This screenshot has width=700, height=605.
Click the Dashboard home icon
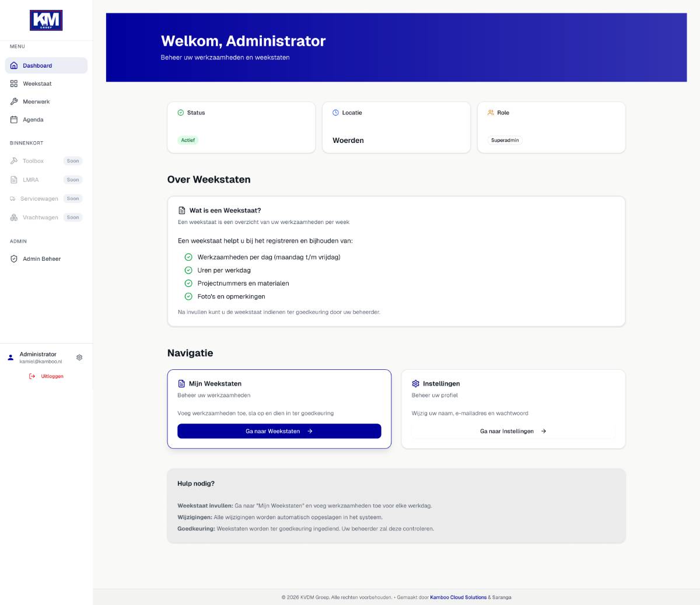(14, 66)
